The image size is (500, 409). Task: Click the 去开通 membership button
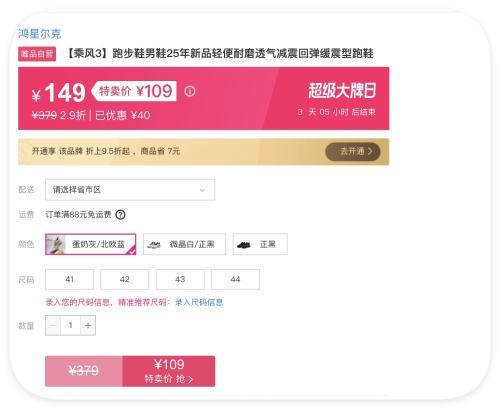click(x=353, y=152)
